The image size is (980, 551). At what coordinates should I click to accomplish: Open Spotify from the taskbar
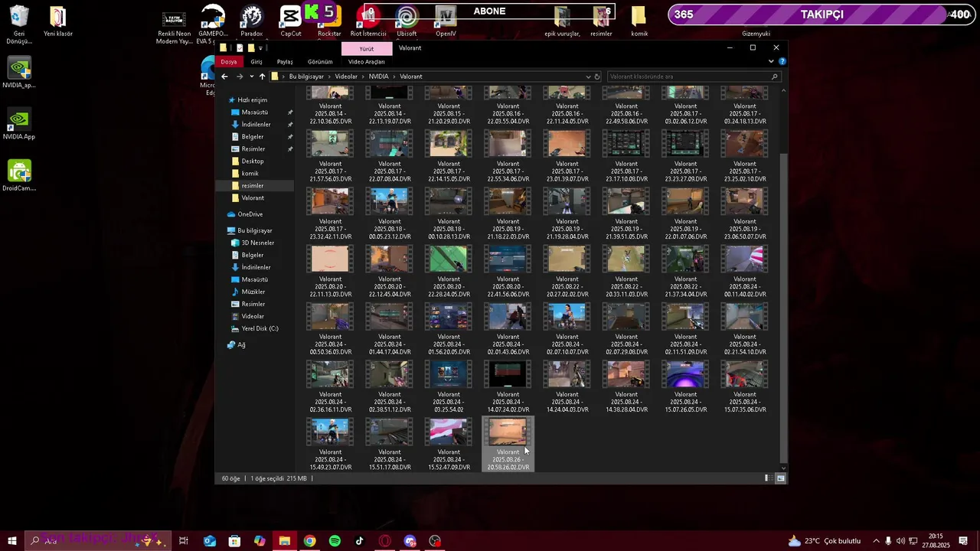point(335,541)
